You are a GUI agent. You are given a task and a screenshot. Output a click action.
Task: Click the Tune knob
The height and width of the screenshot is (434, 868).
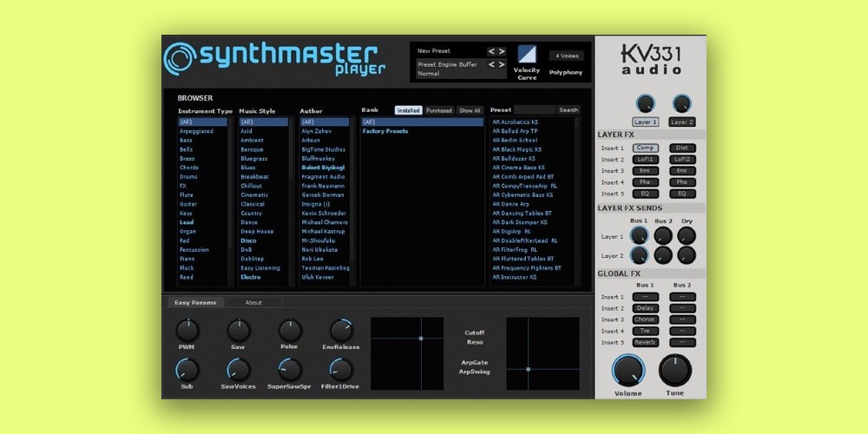(x=675, y=371)
